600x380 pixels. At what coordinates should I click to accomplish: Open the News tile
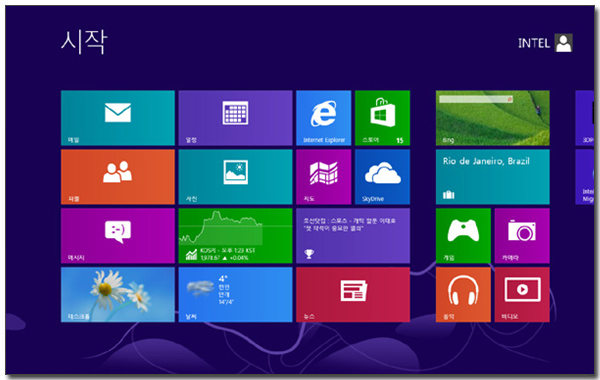[x=353, y=295]
